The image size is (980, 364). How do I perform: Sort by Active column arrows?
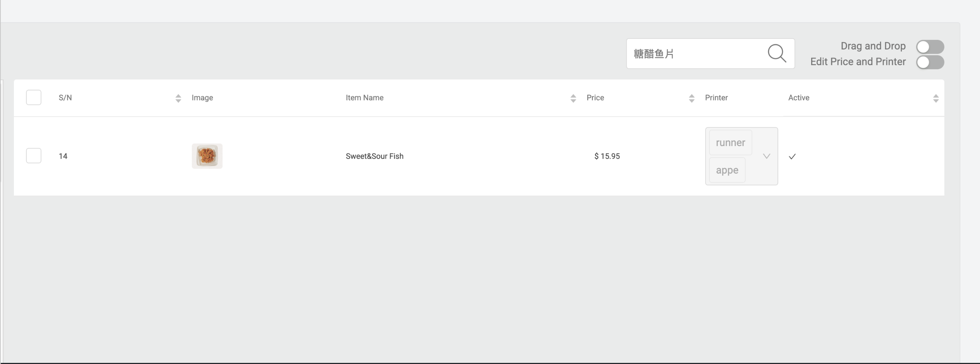tap(936, 98)
